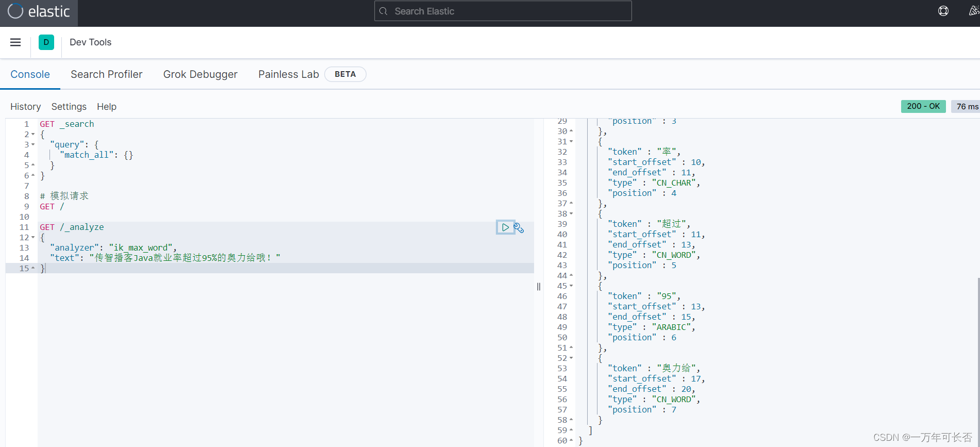This screenshot has height=447, width=980.
Task: Open the Painless Lab tab
Action: [x=288, y=74]
